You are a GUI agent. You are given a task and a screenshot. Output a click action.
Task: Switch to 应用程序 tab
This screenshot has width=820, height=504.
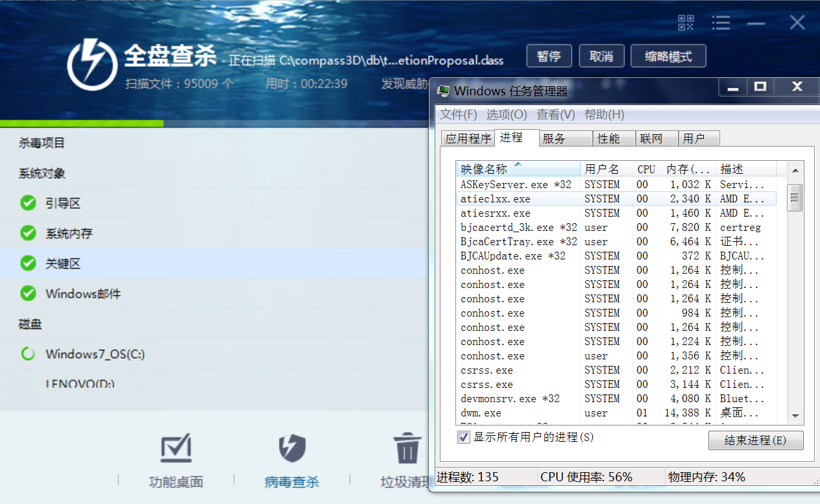coord(468,139)
